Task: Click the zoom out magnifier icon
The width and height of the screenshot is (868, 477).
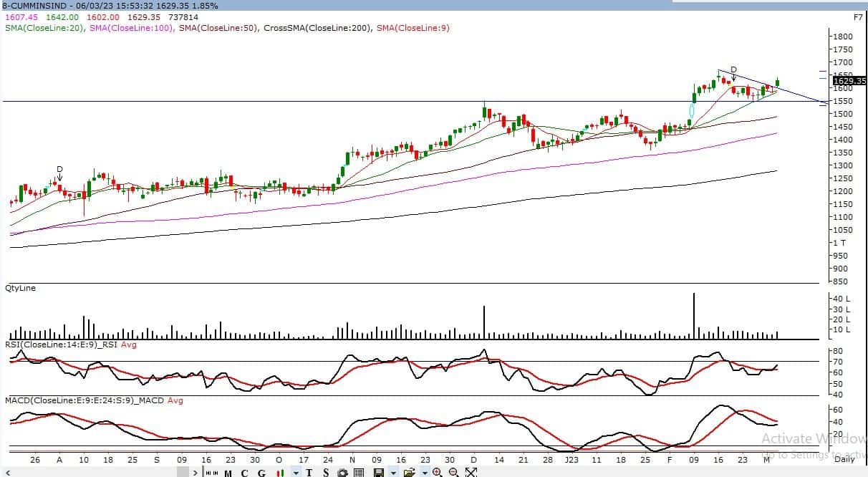Action: tap(453, 472)
